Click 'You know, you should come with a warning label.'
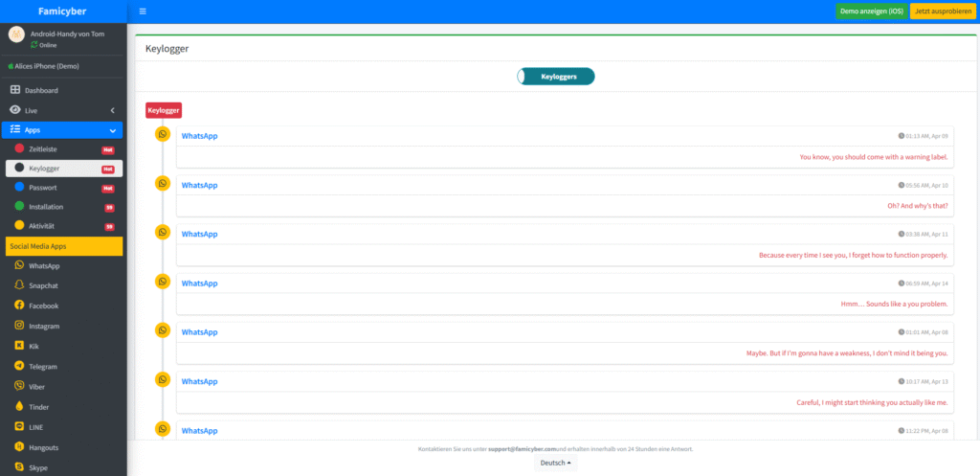The image size is (980, 476). tap(874, 157)
